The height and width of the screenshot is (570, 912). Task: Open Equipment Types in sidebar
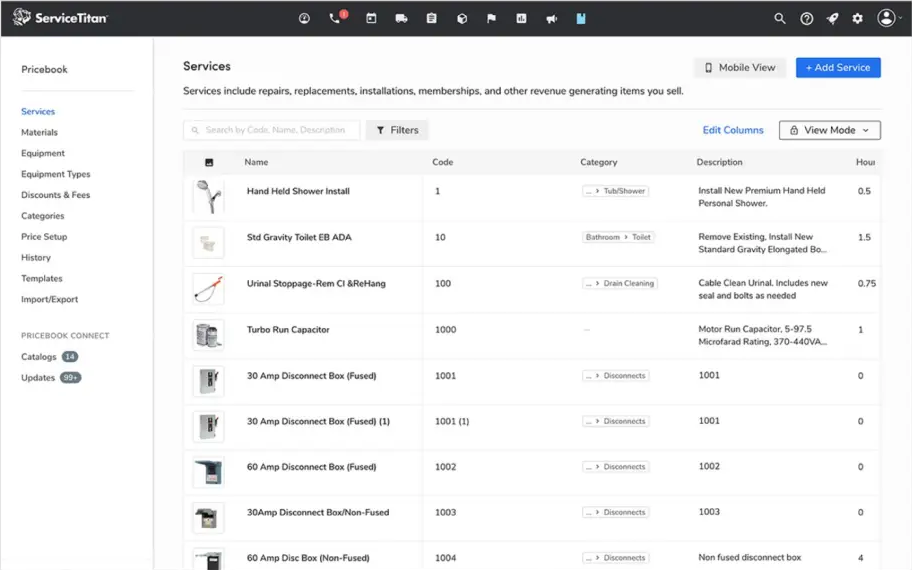56,174
